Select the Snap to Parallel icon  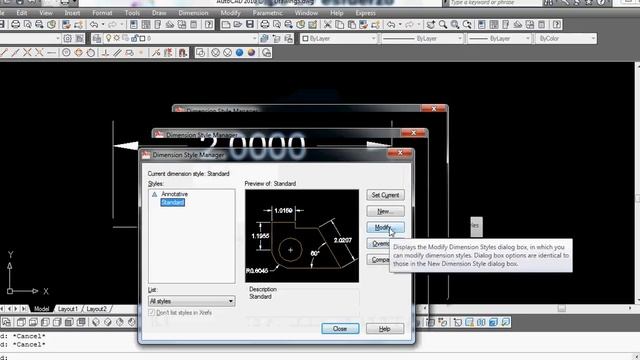click(118, 53)
